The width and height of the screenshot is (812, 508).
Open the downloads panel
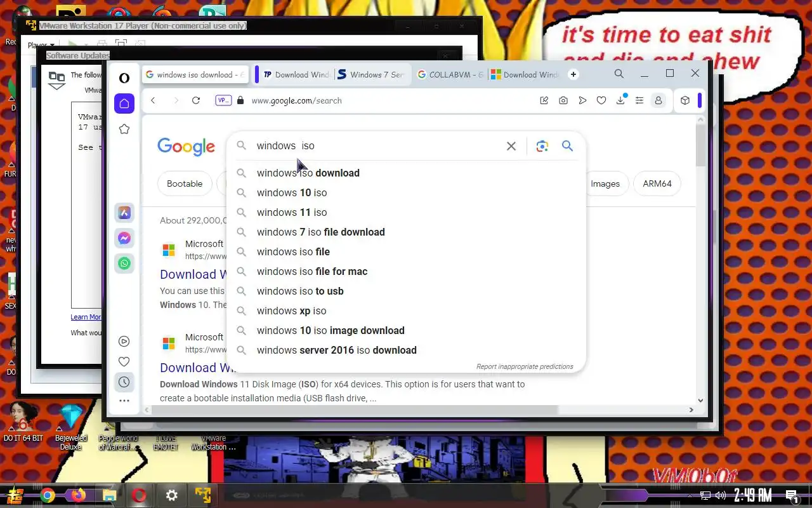tap(620, 100)
